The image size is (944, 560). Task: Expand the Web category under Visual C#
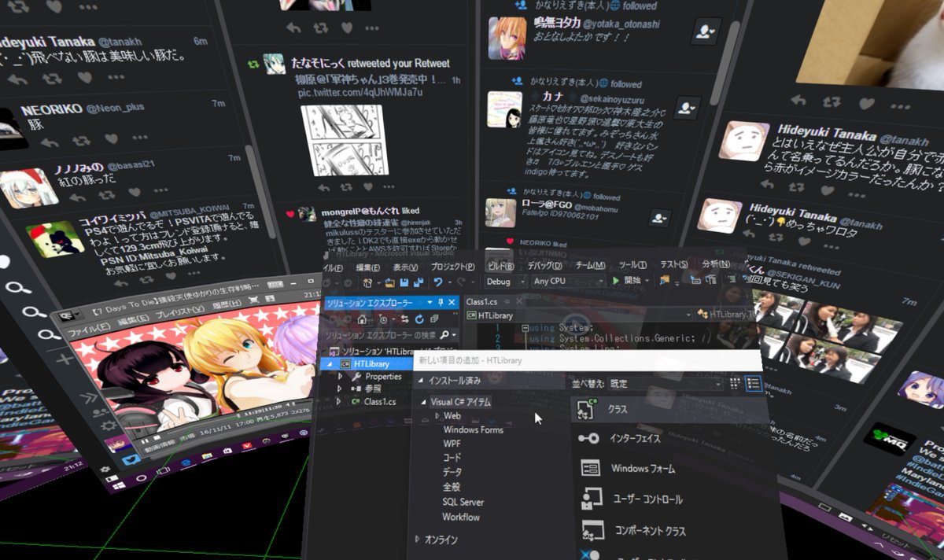tap(437, 415)
